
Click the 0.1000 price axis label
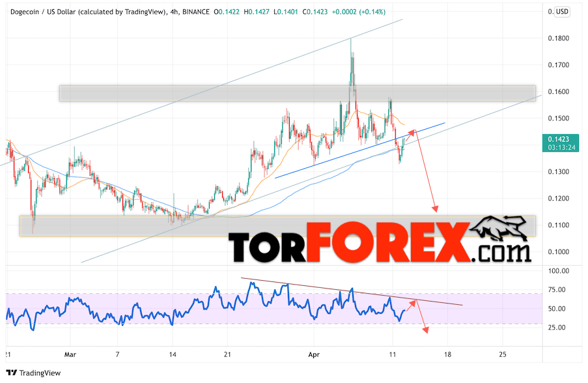[559, 251]
